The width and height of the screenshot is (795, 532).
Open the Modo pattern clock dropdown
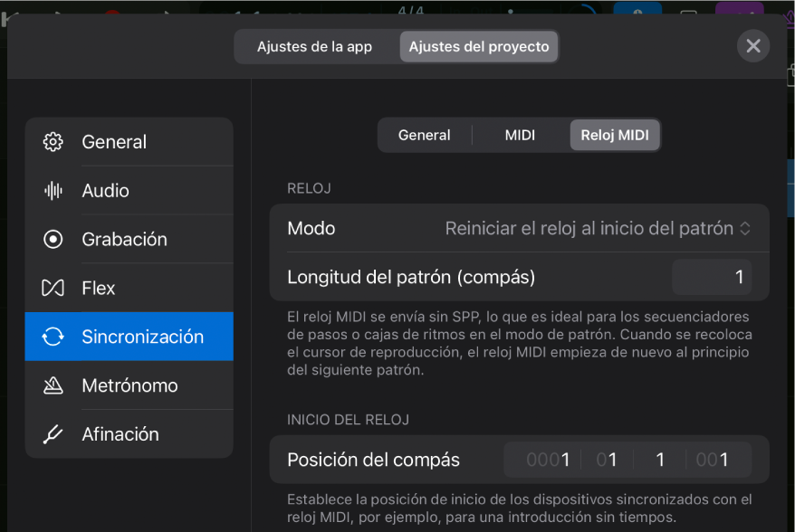click(x=594, y=228)
